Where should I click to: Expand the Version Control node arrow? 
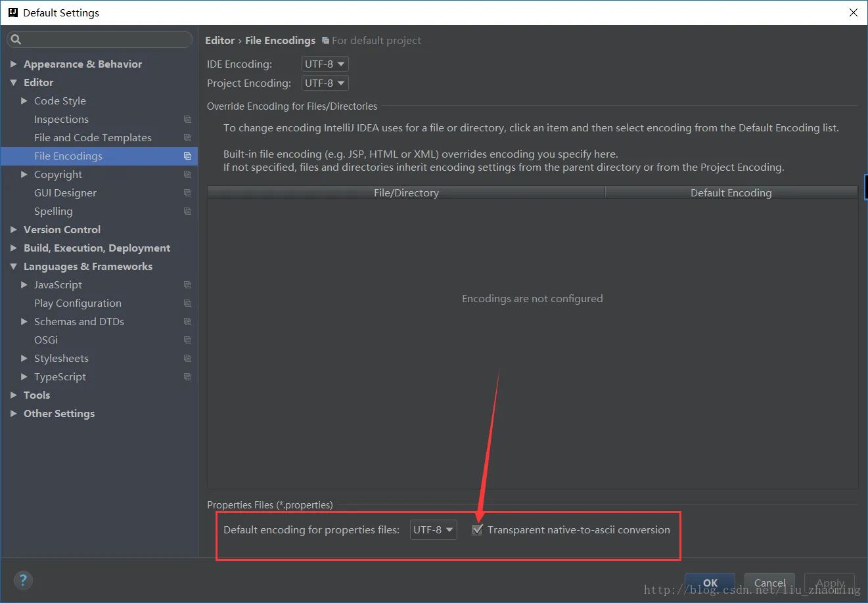(x=13, y=230)
